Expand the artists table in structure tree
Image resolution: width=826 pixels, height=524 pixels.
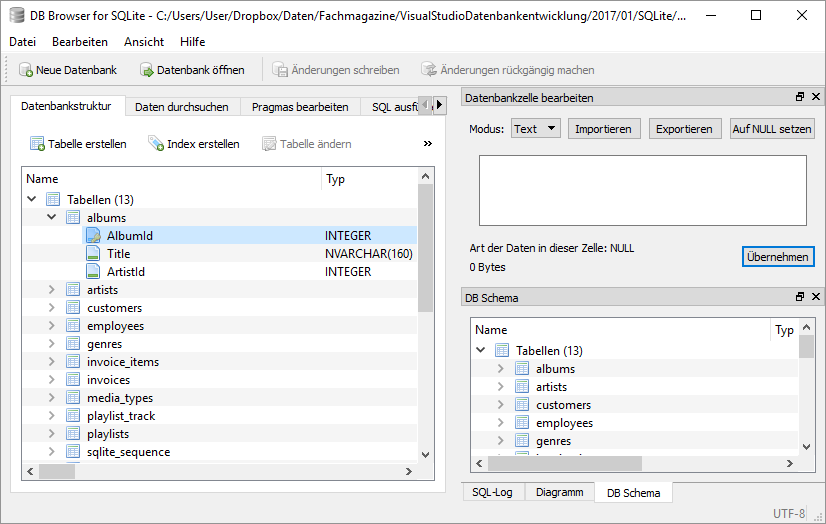point(52,290)
